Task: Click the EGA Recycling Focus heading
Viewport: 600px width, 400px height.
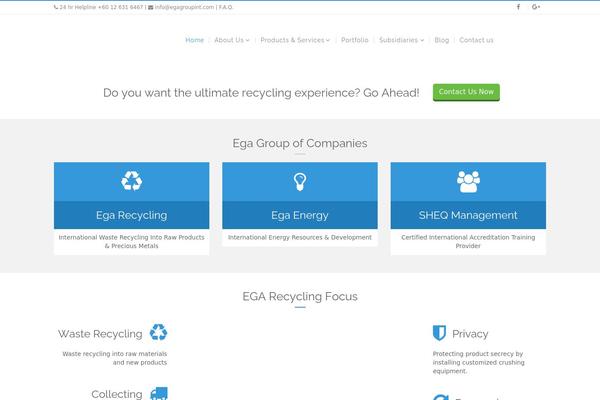Action: click(x=300, y=296)
